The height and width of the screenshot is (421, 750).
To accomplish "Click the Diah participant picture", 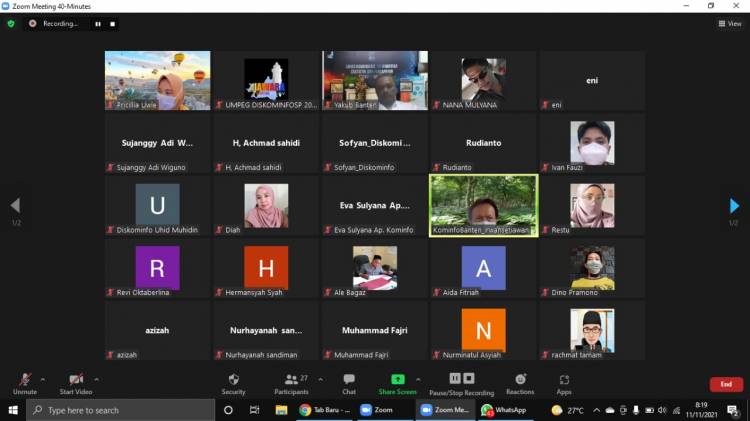I will 266,206.
